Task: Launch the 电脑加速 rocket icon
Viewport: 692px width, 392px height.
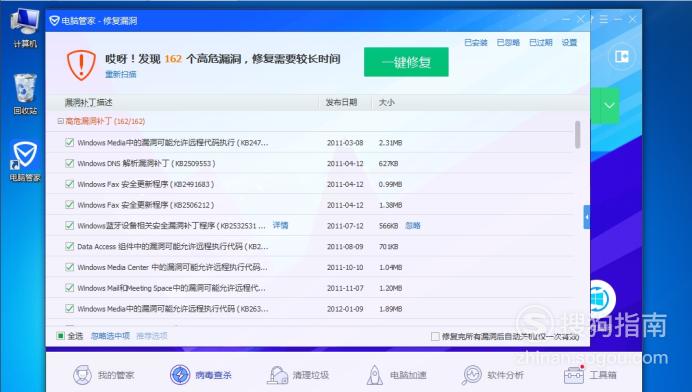Action: point(375,375)
